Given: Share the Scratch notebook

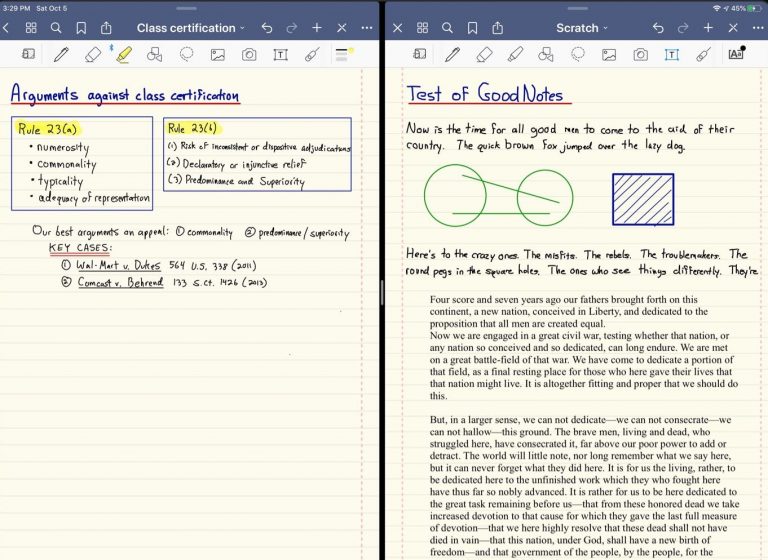Looking at the screenshot, I should (x=498, y=28).
